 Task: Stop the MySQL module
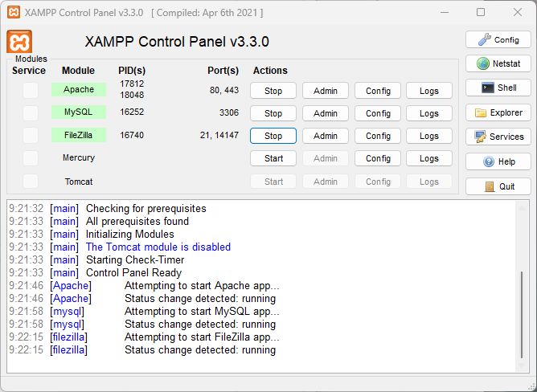click(273, 113)
